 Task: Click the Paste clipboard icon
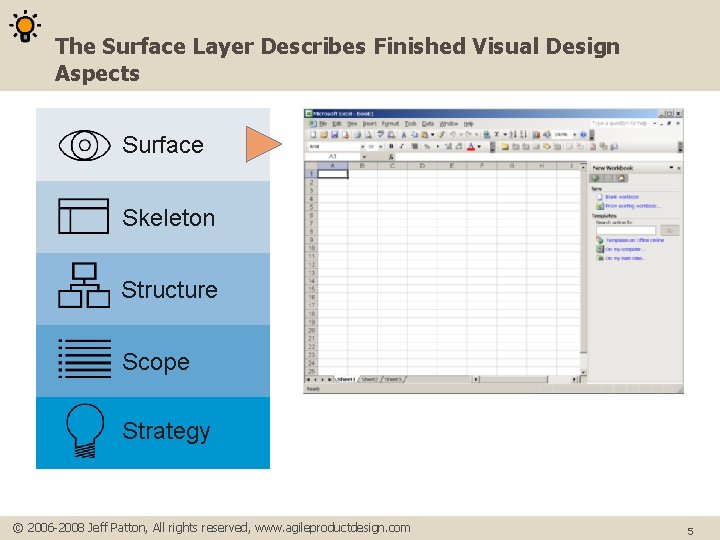(x=424, y=135)
